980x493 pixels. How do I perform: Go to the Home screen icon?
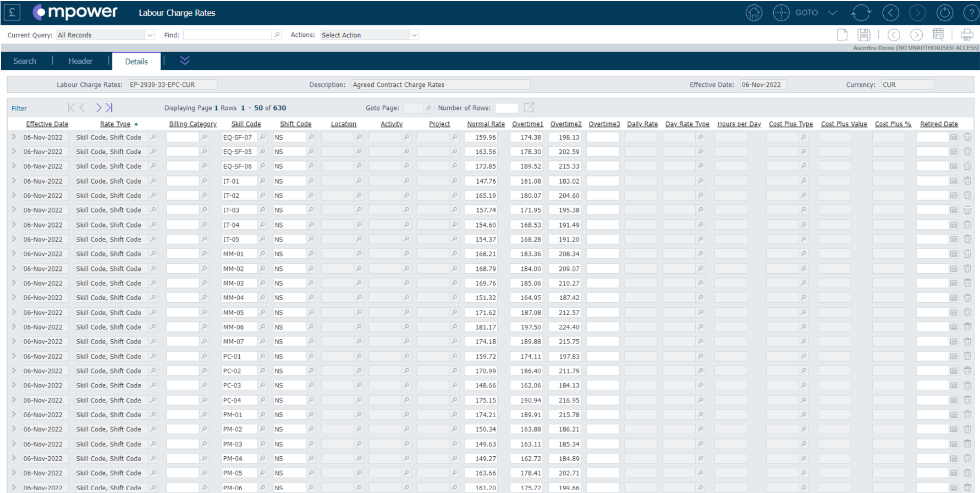point(753,13)
